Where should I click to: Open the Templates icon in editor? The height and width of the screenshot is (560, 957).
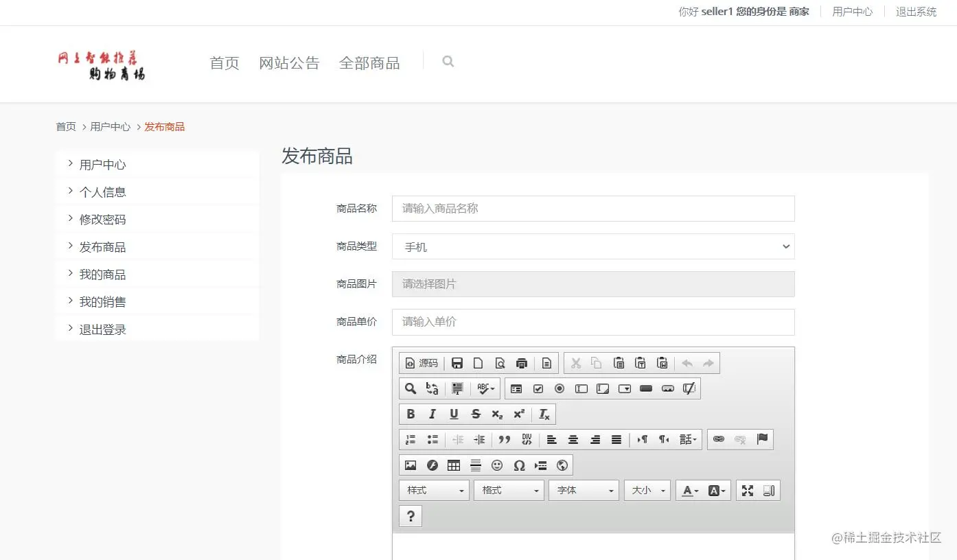tap(546, 363)
